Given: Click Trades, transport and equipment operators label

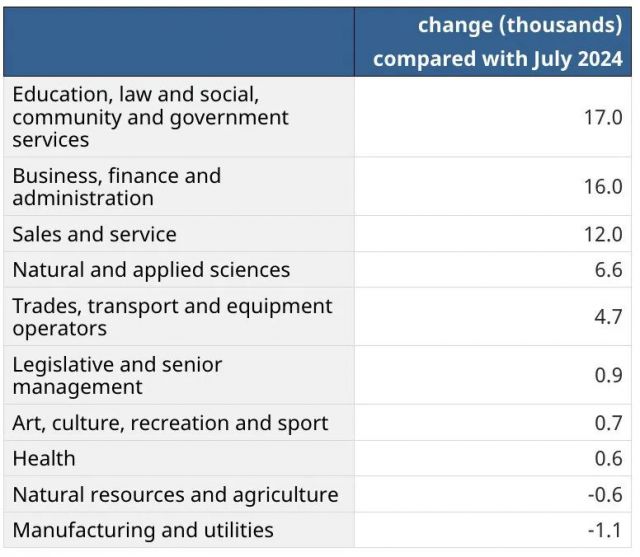Looking at the screenshot, I should click(172, 317).
